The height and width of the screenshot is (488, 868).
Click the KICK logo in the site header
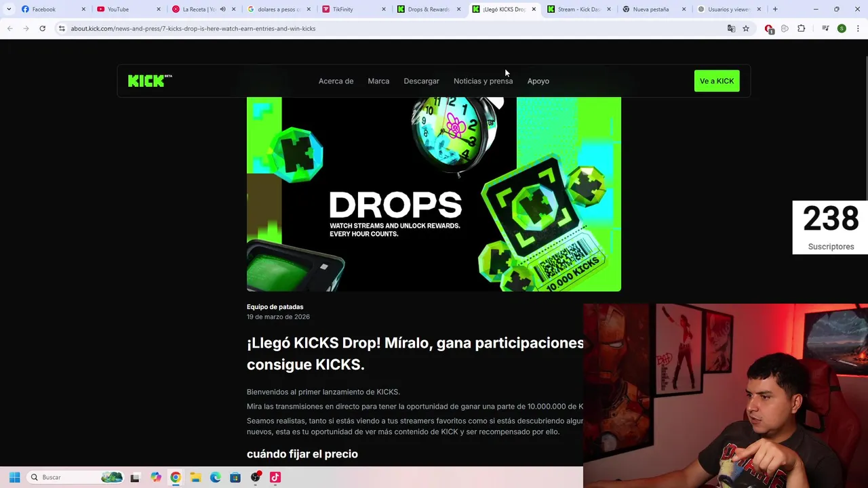pos(150,81)
